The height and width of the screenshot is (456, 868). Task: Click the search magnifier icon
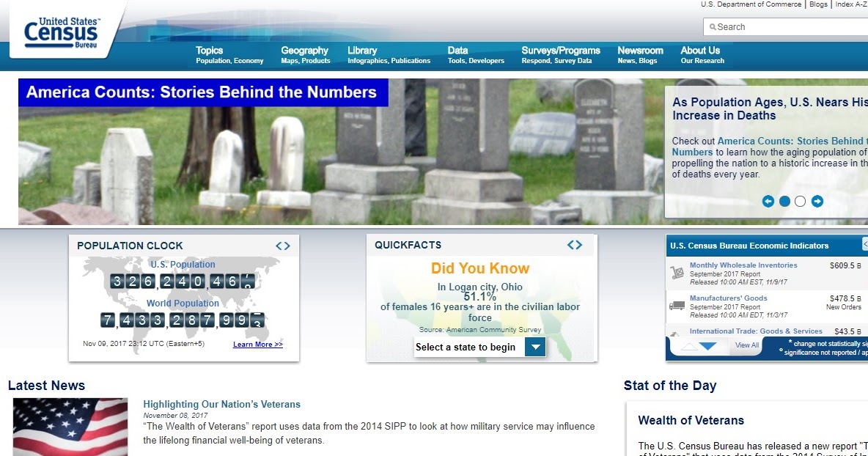(713, 26)
